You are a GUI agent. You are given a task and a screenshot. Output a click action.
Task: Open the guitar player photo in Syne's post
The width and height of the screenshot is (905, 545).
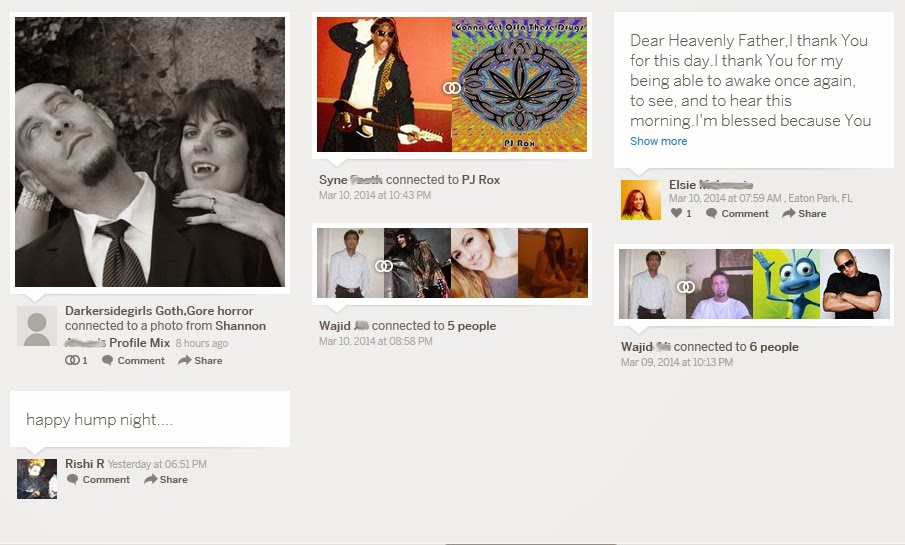click(x=382, y=85)
